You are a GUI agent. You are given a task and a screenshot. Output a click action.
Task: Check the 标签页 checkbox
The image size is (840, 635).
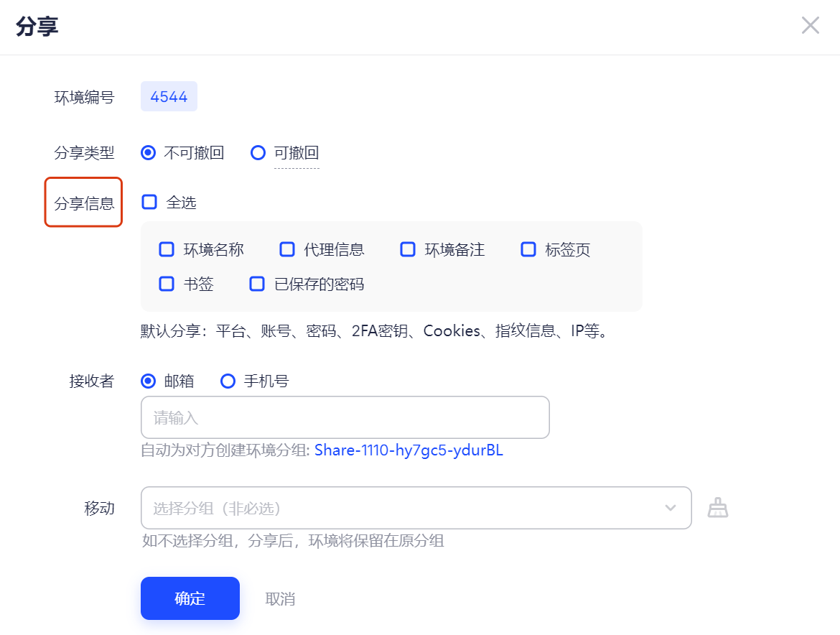point(528,249)
